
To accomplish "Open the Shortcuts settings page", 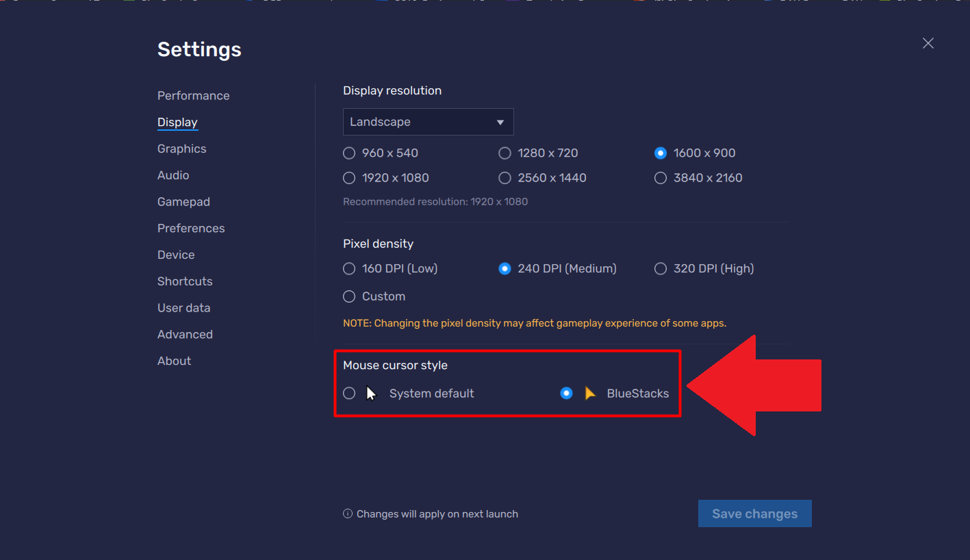I will pos(185,281).
